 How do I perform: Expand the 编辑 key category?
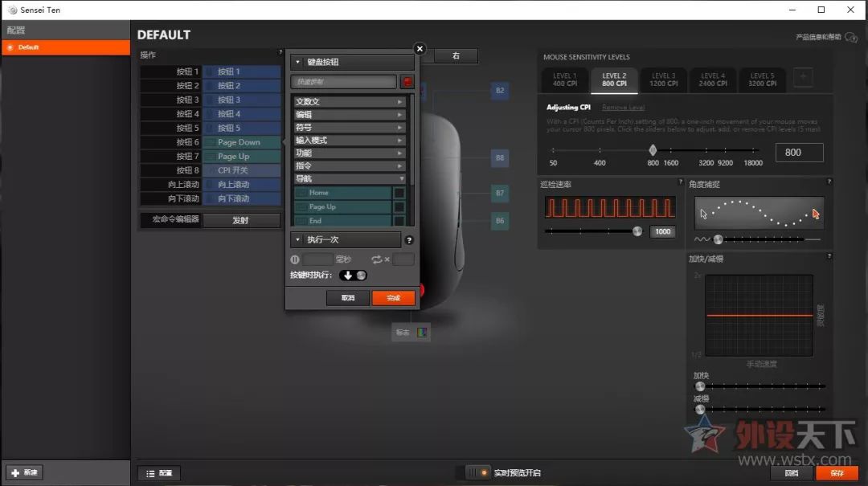tap(350, 115)
